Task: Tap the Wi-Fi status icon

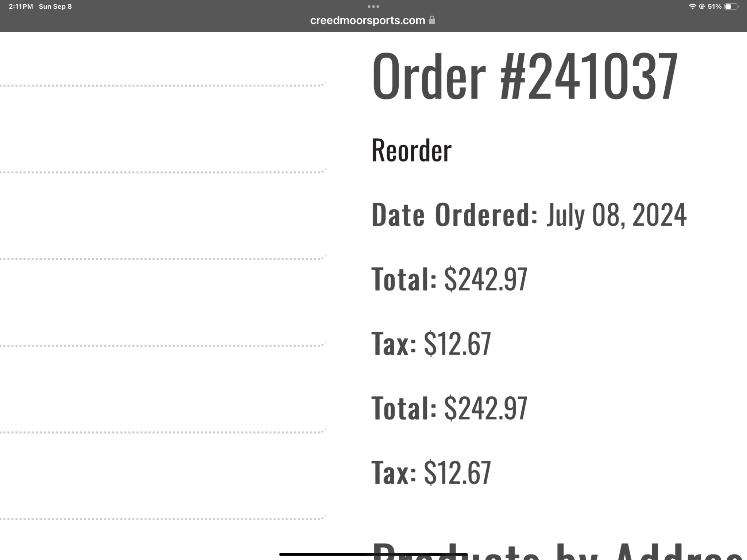Action: pos(692,7)
